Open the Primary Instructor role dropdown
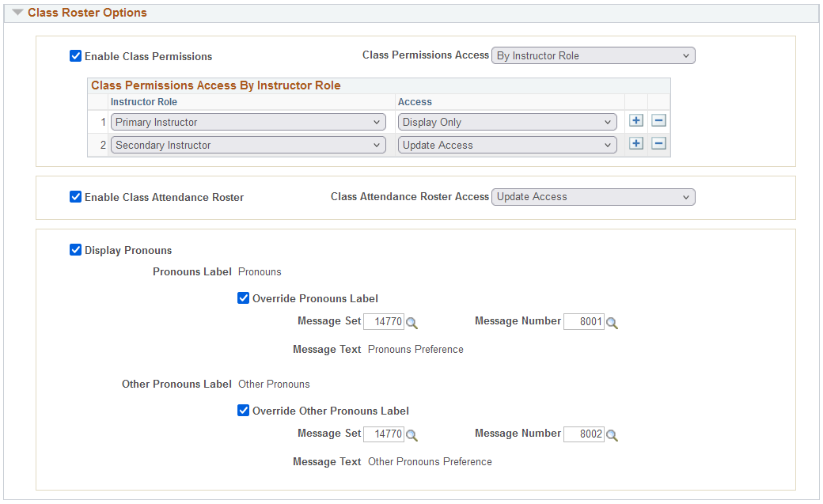The height and width of the screenshot is (504, 823). (x=248, y=122)
